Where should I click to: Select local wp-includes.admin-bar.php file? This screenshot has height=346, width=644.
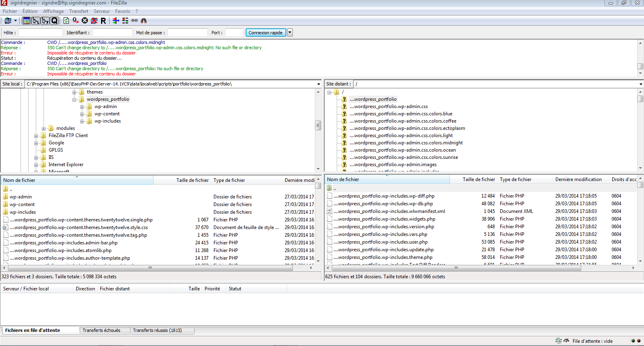click(64, 243)
